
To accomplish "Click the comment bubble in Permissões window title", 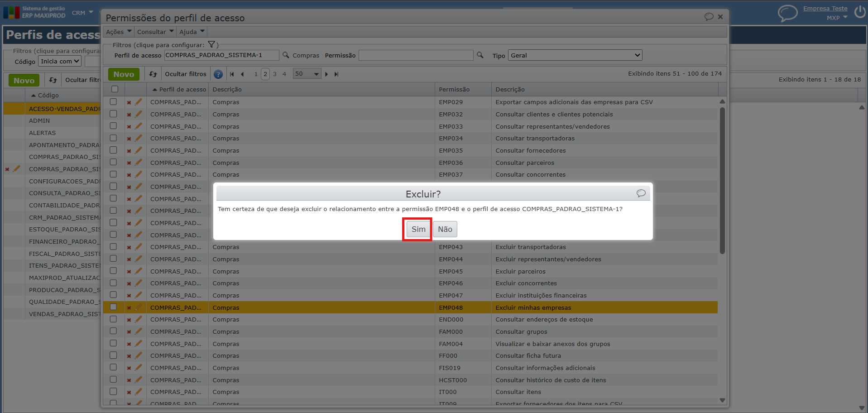I will coord(709,17).
